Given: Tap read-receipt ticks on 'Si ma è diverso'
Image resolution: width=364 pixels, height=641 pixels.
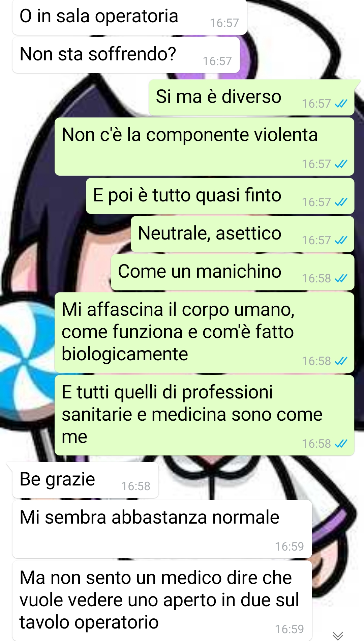Looking at the screenshot, I should coord(341,104).
